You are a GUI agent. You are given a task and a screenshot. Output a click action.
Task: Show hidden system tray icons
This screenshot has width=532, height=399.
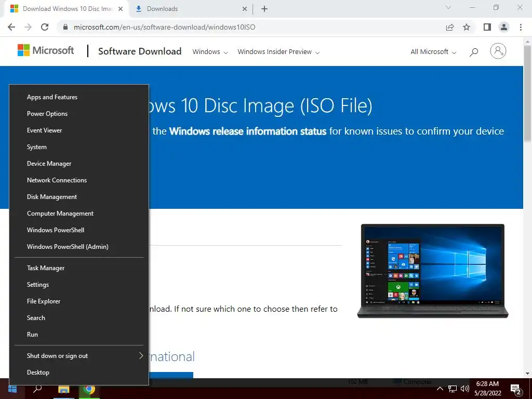pos(440,389)
